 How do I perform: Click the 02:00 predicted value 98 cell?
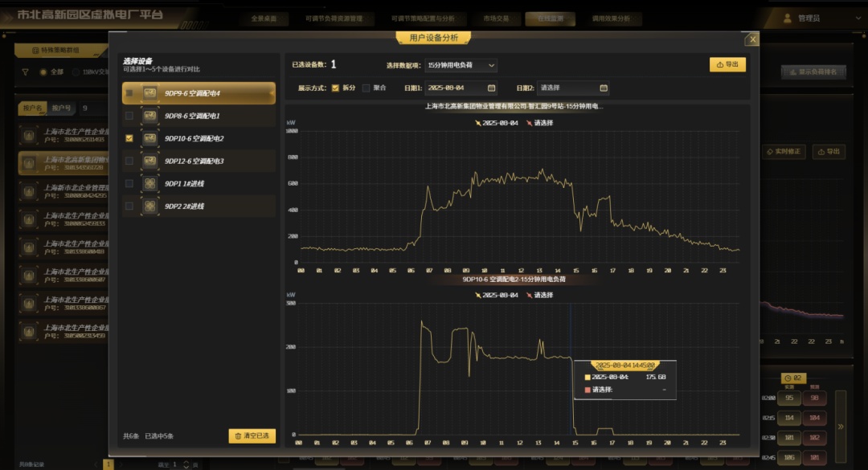click(814, 398)
